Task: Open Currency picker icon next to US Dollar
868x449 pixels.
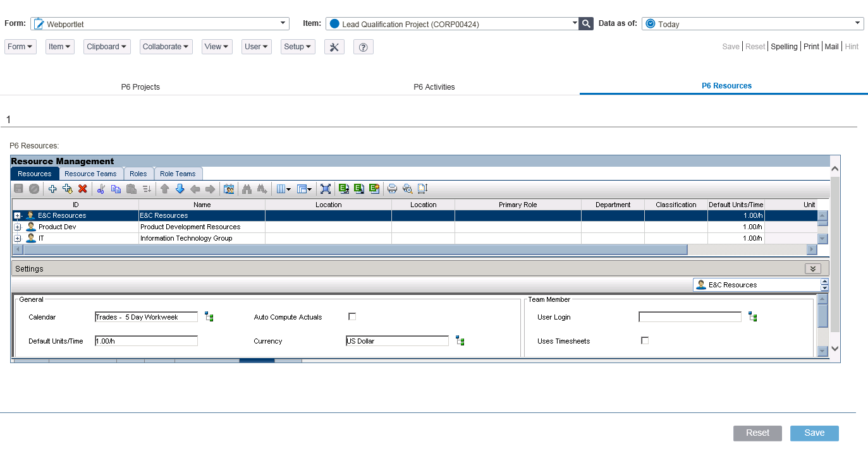Action: point(460,341)
